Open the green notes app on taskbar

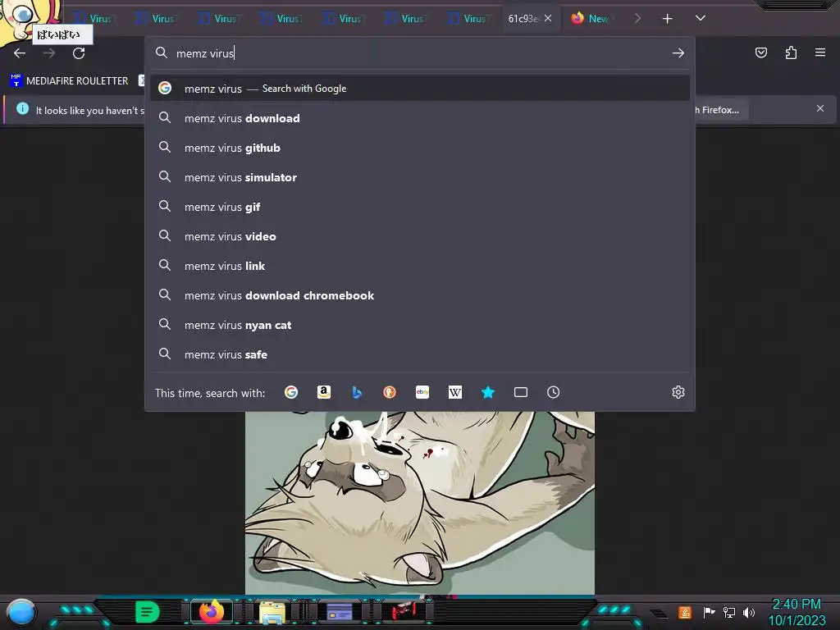(148, 612)
